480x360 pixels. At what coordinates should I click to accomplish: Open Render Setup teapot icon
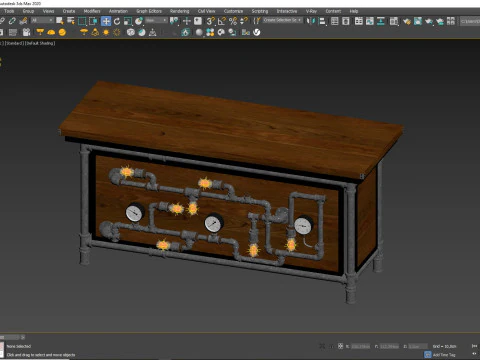[407, 22]
